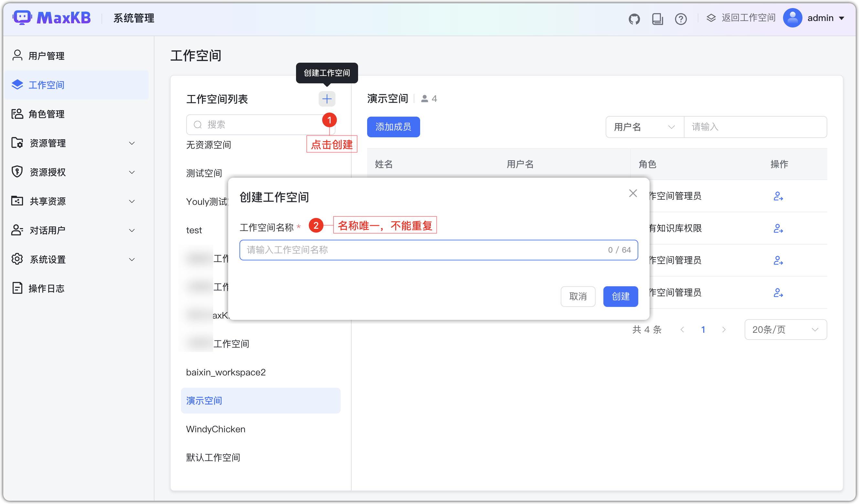
Task: Open the documentation icon in top bar
Action: pos(658,19)
